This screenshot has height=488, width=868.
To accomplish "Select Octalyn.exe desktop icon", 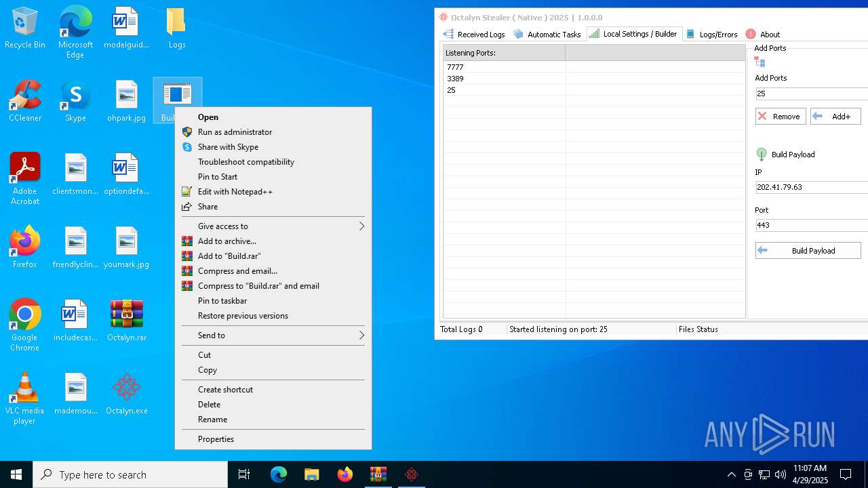I will tap(127, 394).
